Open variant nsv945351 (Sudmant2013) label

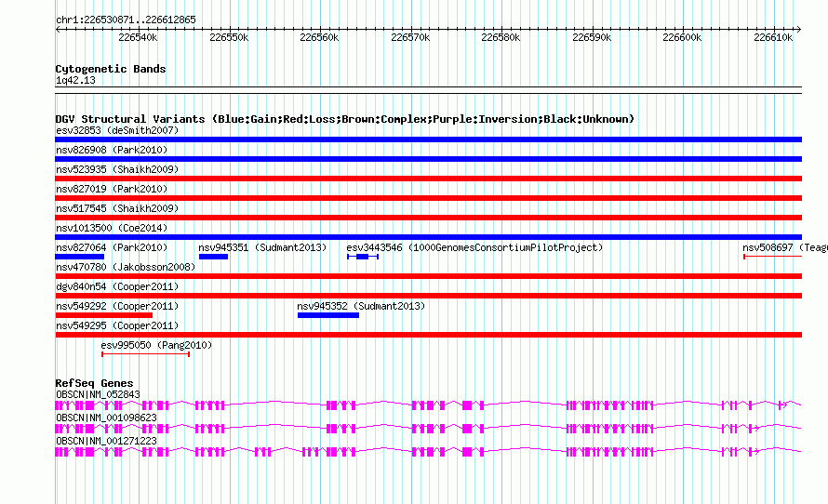[262, 247]
